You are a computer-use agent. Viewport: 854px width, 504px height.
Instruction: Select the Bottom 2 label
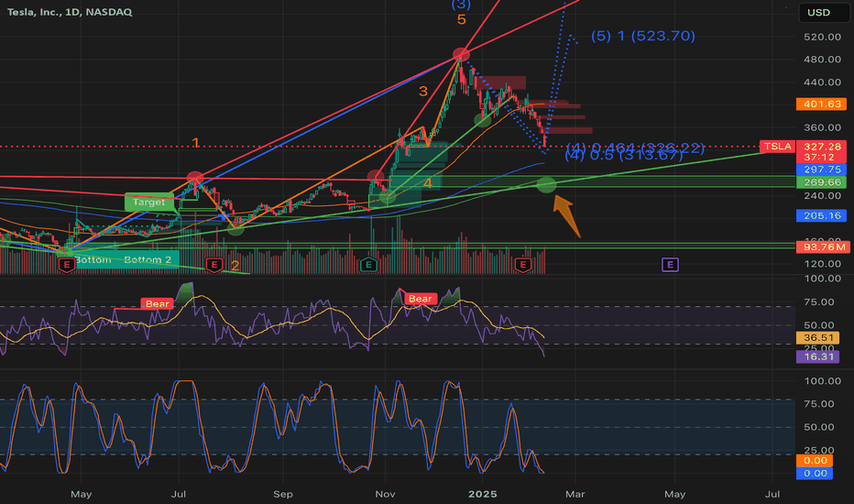click(148, 260)
